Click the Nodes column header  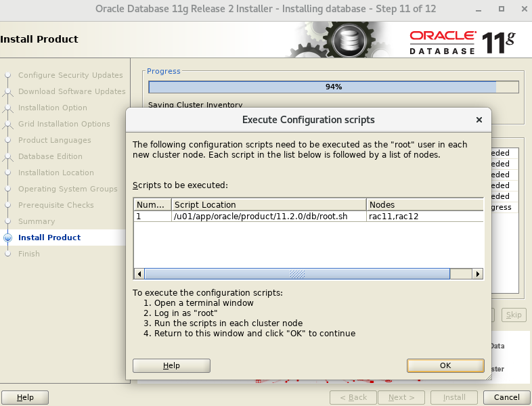[x=424, y=204]
